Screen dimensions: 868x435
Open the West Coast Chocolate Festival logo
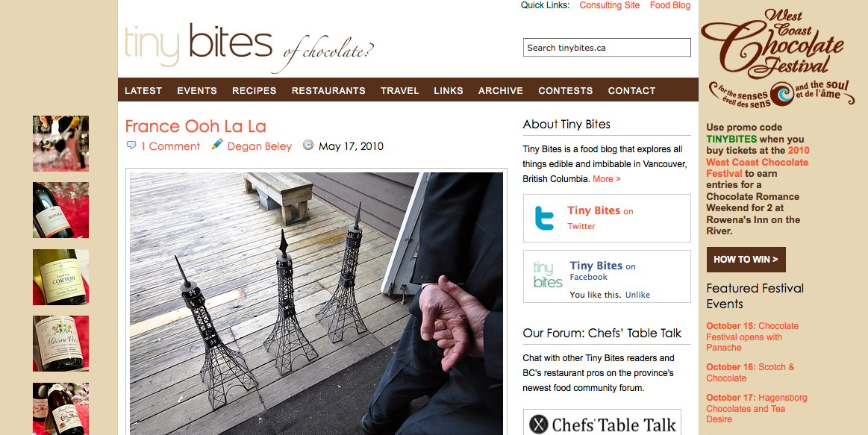[x=778, y=58]
